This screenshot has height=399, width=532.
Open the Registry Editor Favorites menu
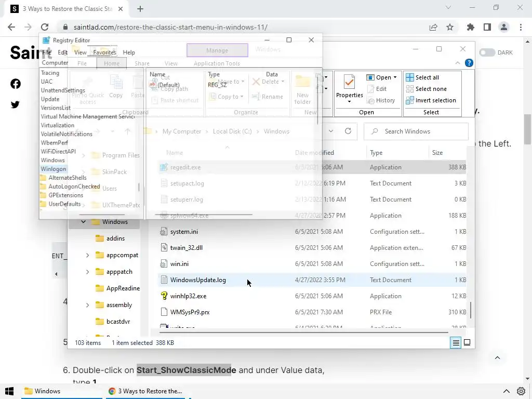pyautogui.click(x=104, y=52)
